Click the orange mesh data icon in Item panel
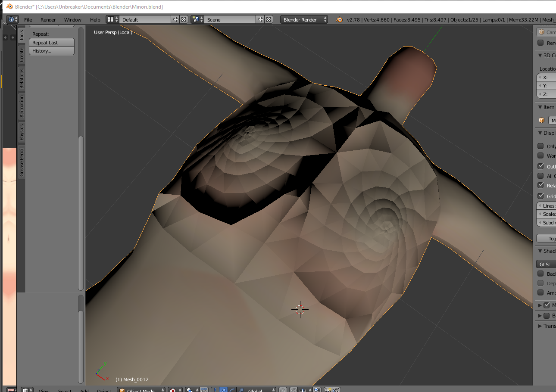The image size is (556, 392). pyautogui.click(x=541, y=120)
